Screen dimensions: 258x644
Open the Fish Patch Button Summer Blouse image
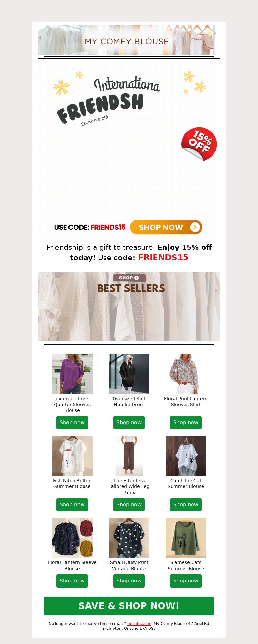click(72, 456)
